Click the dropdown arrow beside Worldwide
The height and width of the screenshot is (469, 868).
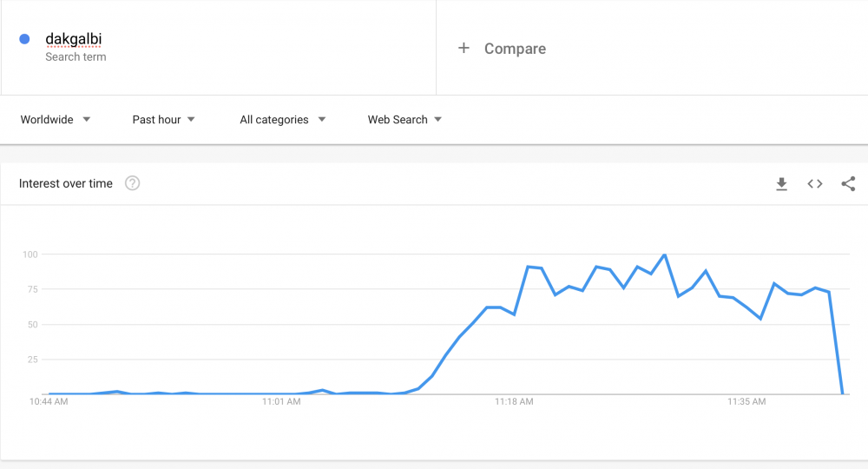point(86,120)
